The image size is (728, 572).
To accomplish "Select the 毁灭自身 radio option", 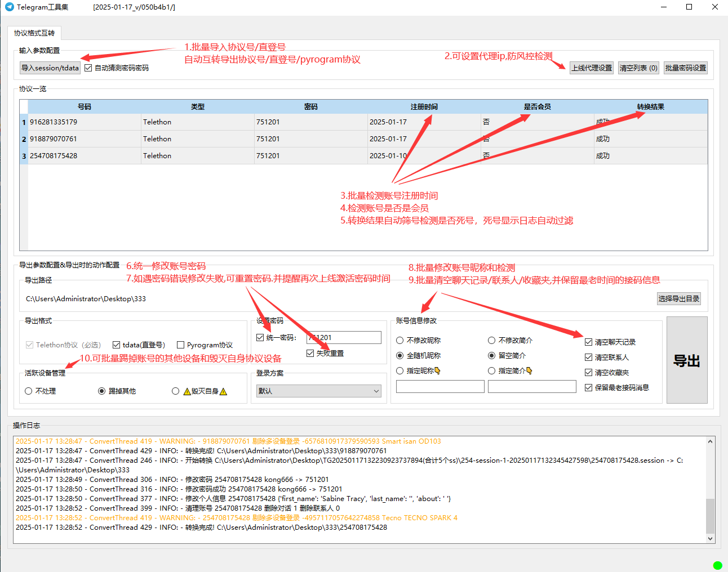I will click(x=199, y=391).
